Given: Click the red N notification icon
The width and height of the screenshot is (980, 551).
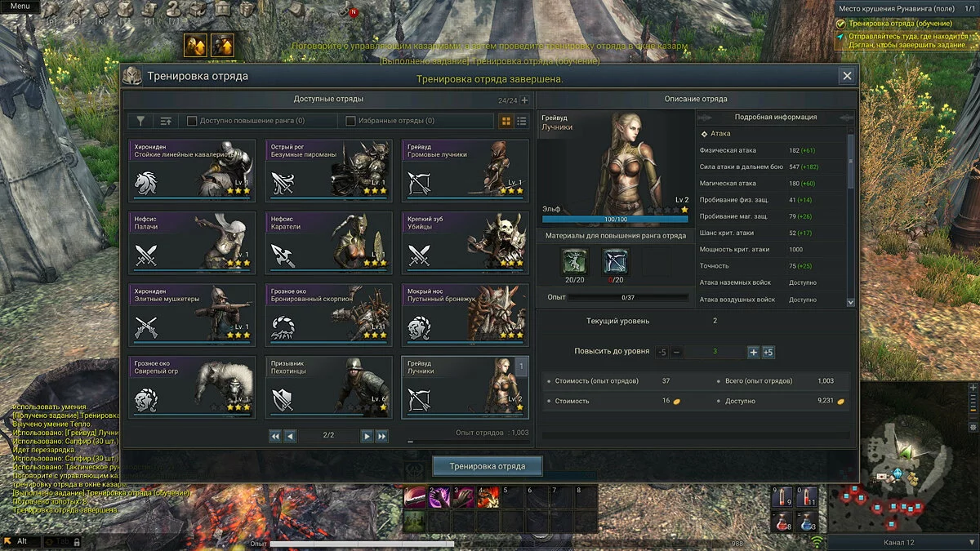Looking at the screenshot, I should tap(354, 12).
